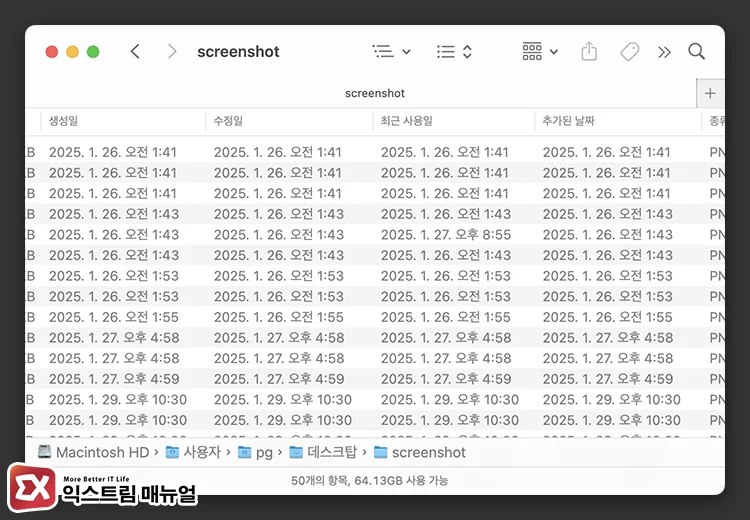The image size is (750, 520).
Task: Go back with the left chevron button
Action: 135,51
